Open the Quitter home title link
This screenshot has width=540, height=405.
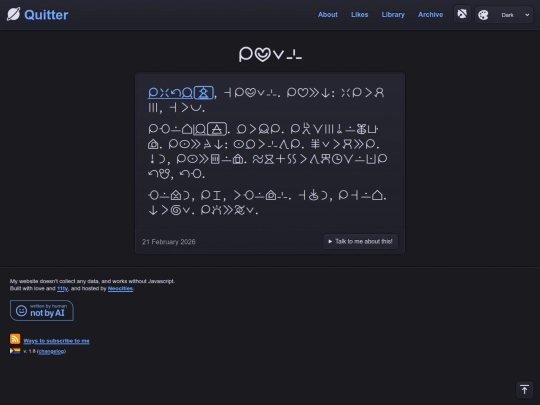click(x=46, y=15)
